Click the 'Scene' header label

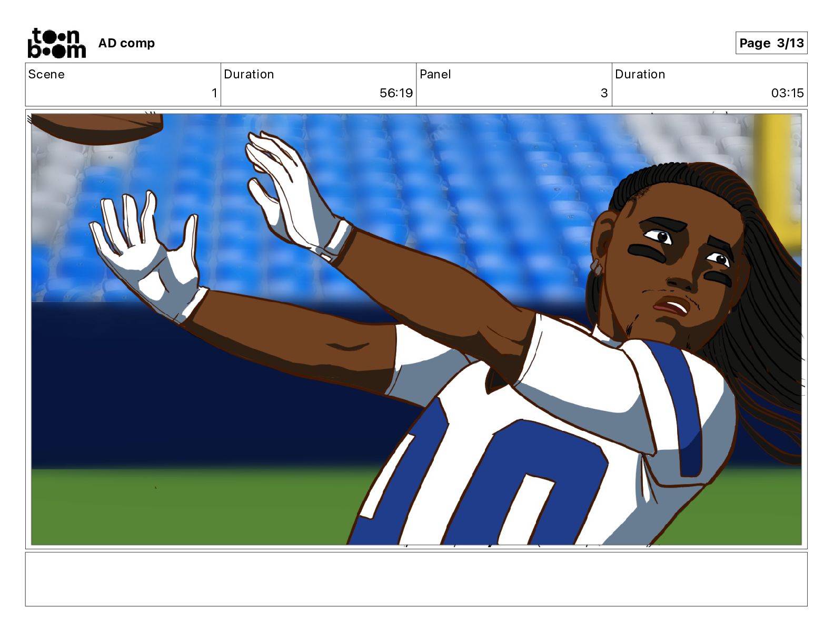click(46, 74)
